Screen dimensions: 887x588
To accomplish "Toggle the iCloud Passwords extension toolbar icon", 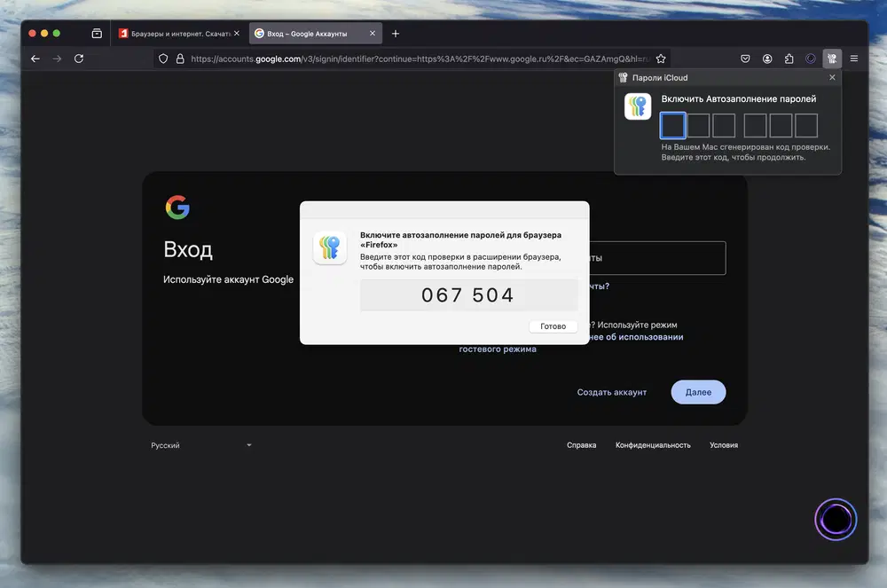I will click(832, 59).
